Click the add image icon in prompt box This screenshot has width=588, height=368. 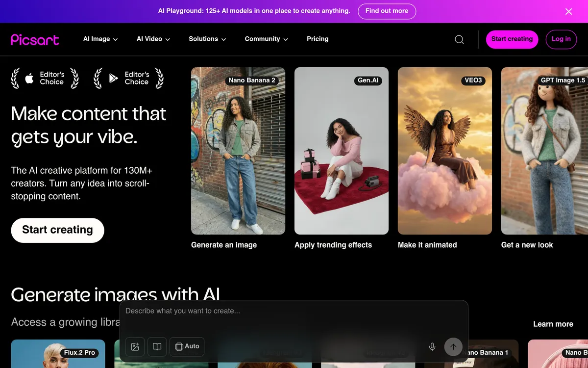pos(135,346)
